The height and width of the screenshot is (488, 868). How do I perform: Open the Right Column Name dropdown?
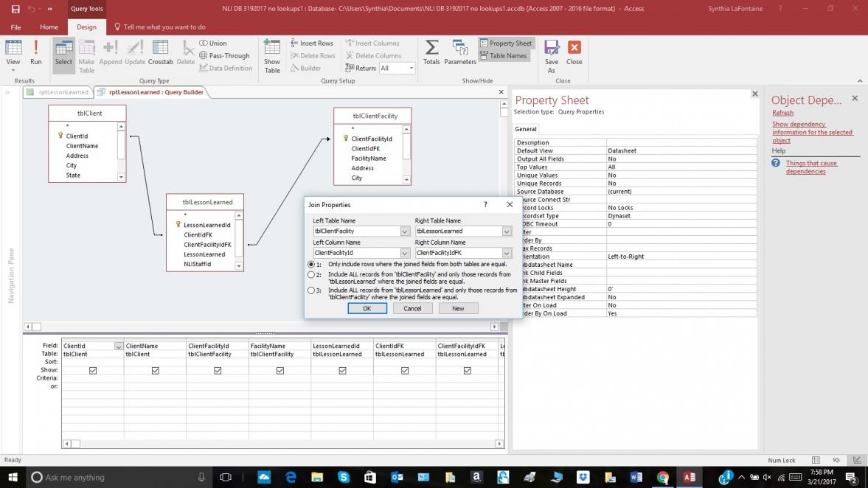pos(507,253)
